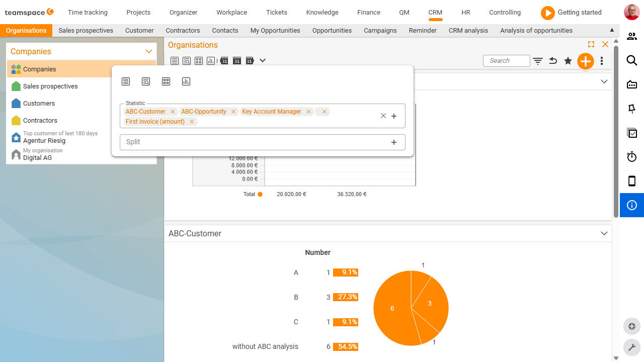Image resolution: width=644 pixels, height=362 pixels.
Task: Remove the empty unnamed statistic tag
Action: 325,112
